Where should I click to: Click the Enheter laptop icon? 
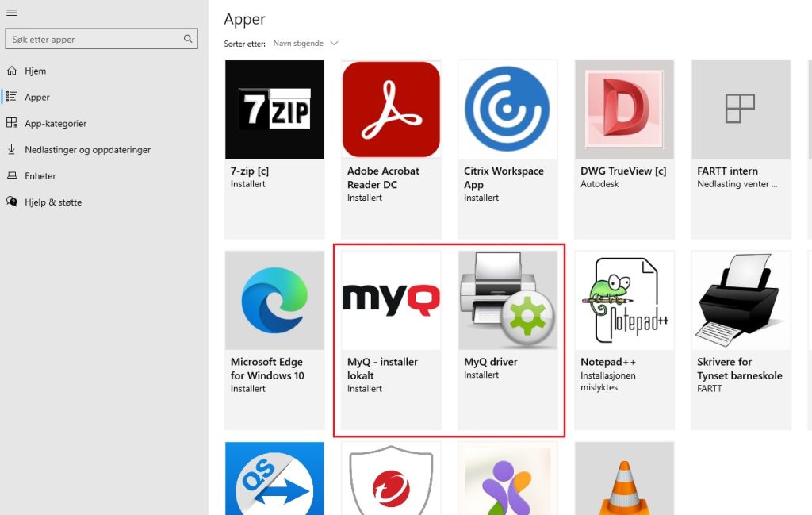coord(11,175)
